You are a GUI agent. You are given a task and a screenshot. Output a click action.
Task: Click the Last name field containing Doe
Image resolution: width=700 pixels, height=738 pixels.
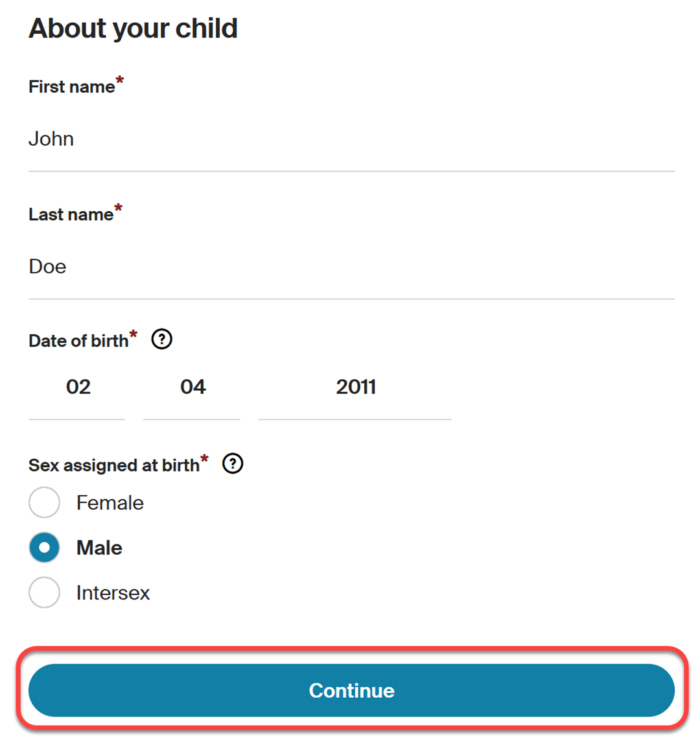351,267
